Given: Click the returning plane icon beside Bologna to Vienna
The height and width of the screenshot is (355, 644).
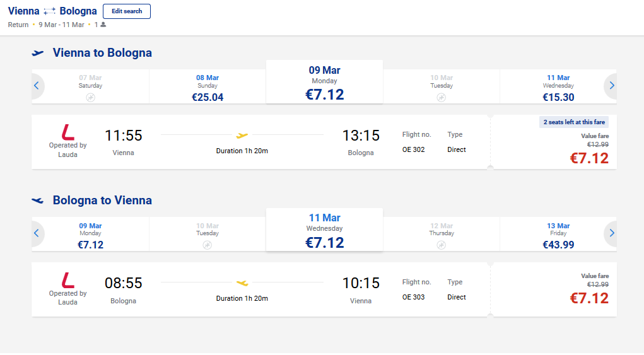Looking at the screenshot, I should click(38, 201).
